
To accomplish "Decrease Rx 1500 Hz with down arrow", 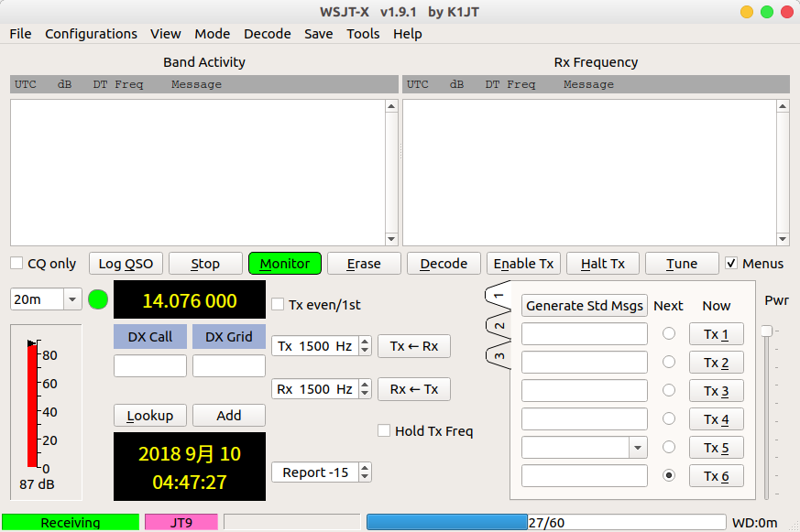I will click(x=365, y=394).
